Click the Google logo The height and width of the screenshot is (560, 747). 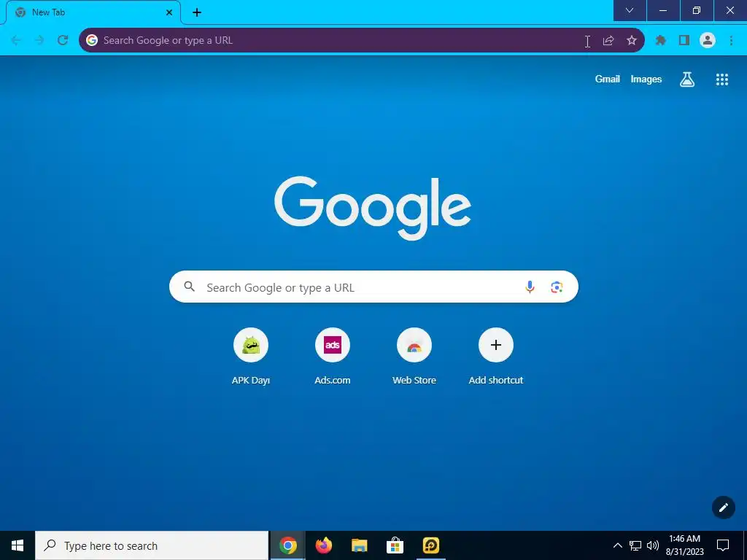pos(373,208)
